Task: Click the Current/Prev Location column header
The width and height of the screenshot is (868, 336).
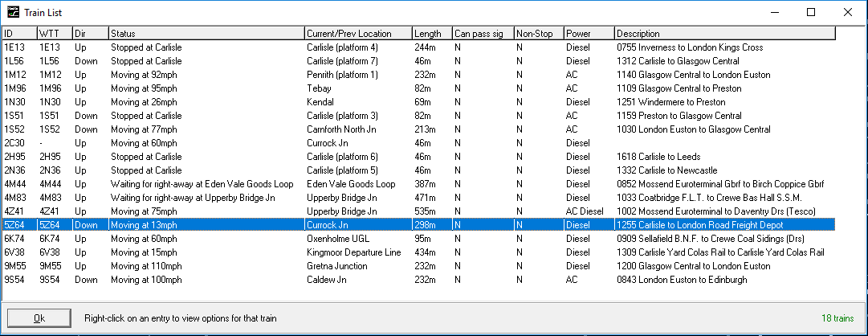Action: (x=359, y=34)
